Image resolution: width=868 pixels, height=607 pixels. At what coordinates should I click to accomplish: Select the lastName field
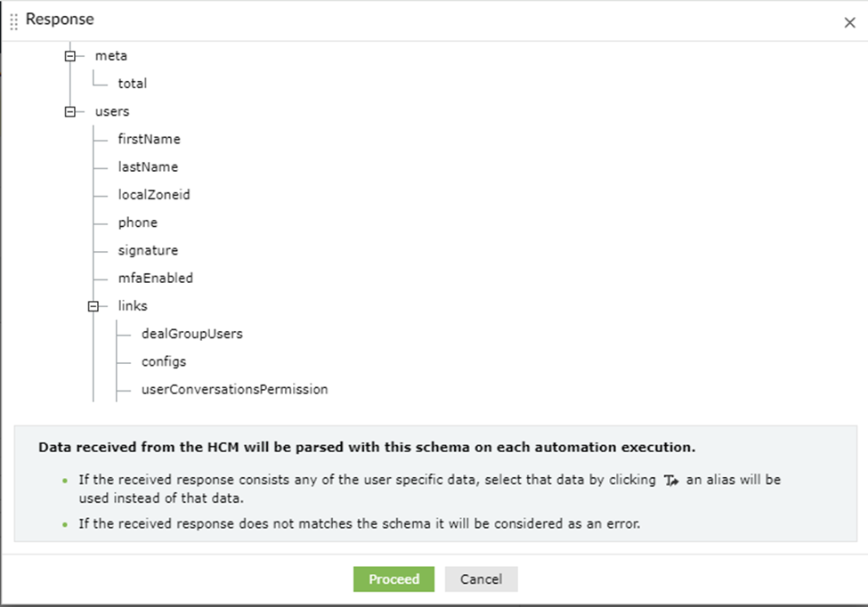[148, 167]
